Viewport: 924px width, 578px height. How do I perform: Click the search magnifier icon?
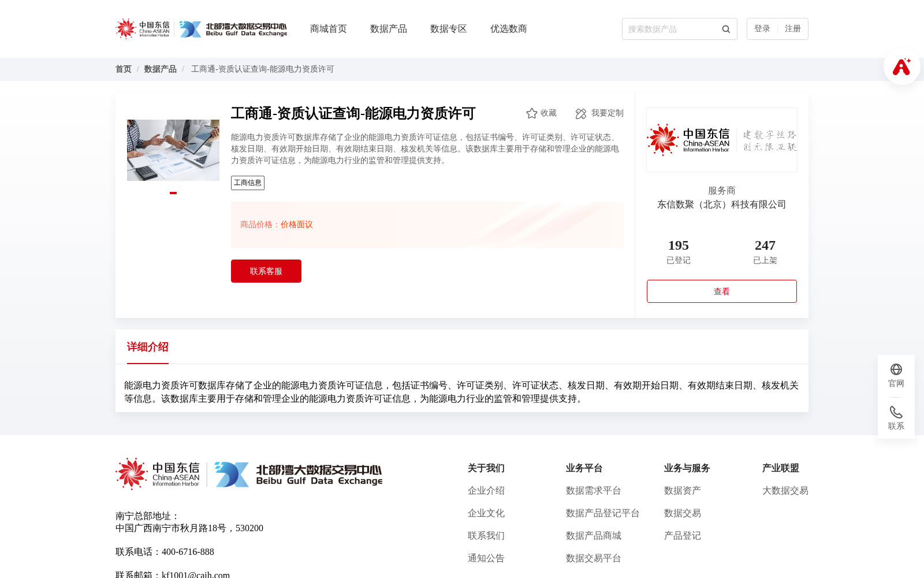726,29
